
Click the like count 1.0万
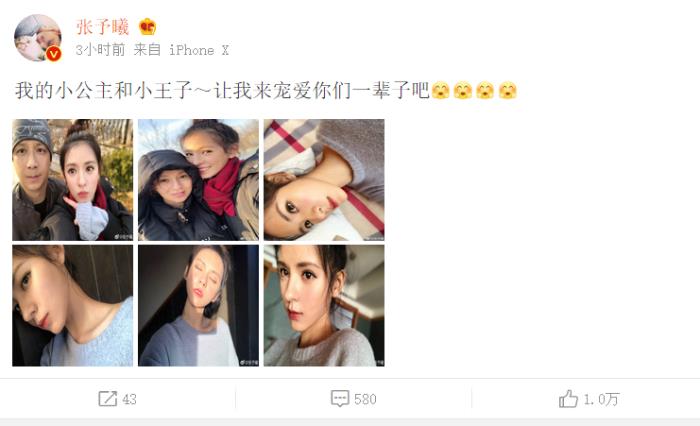coord(601,399)
